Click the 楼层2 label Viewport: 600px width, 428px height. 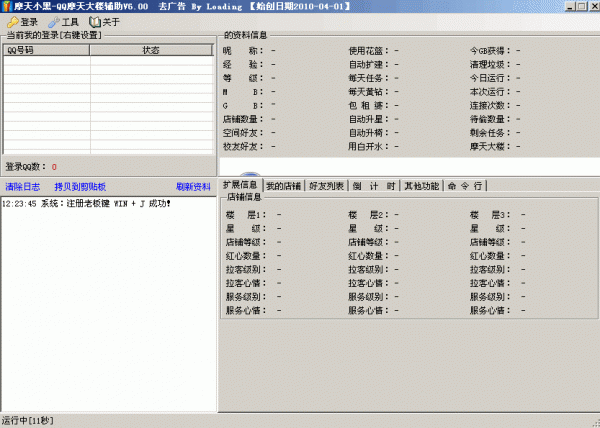[x=368, y=215]
